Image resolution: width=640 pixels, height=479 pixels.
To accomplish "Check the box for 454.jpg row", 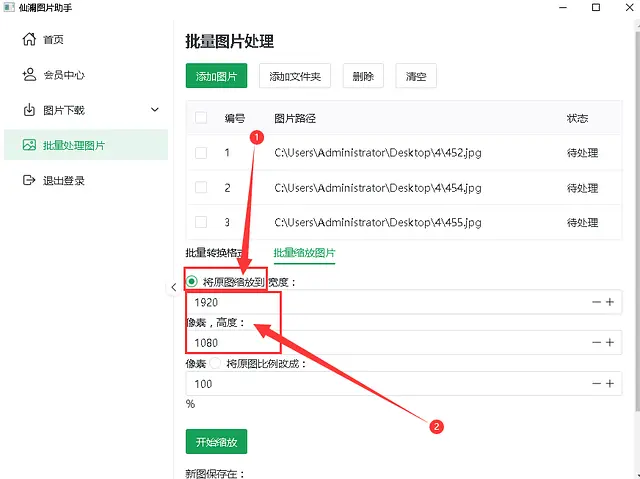I will (x=201, y=188).
